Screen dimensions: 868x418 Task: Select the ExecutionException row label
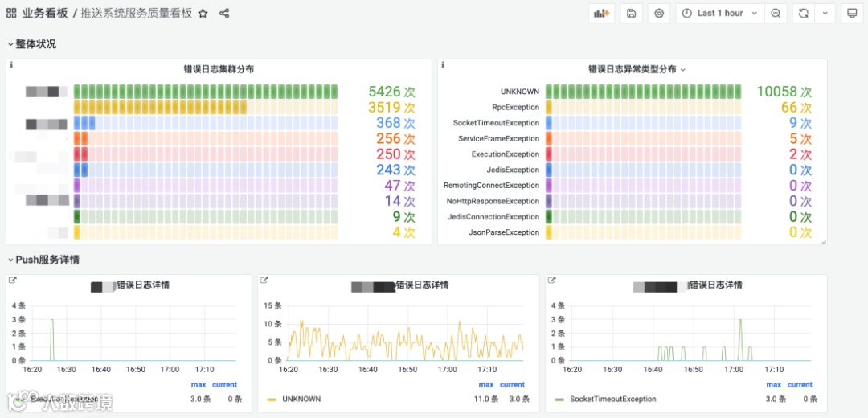[506, 154]
